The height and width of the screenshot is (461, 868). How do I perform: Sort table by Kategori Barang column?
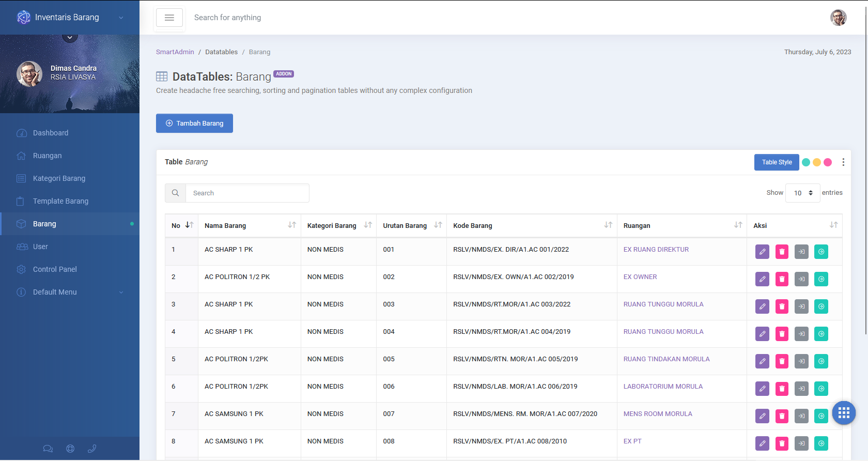[x=338, y=226]
